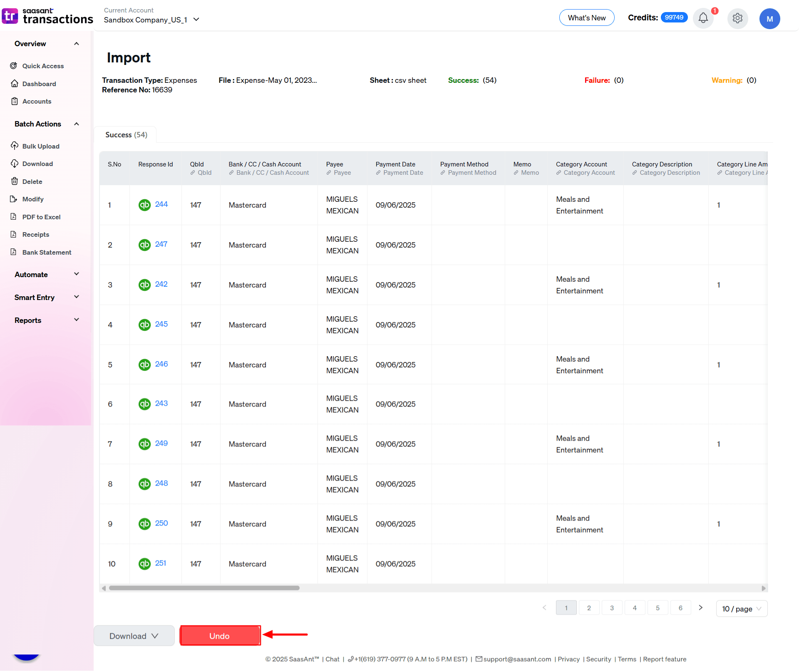Click the next page arrow
Screen dimensions: 799x672
[x=701, y=608]
